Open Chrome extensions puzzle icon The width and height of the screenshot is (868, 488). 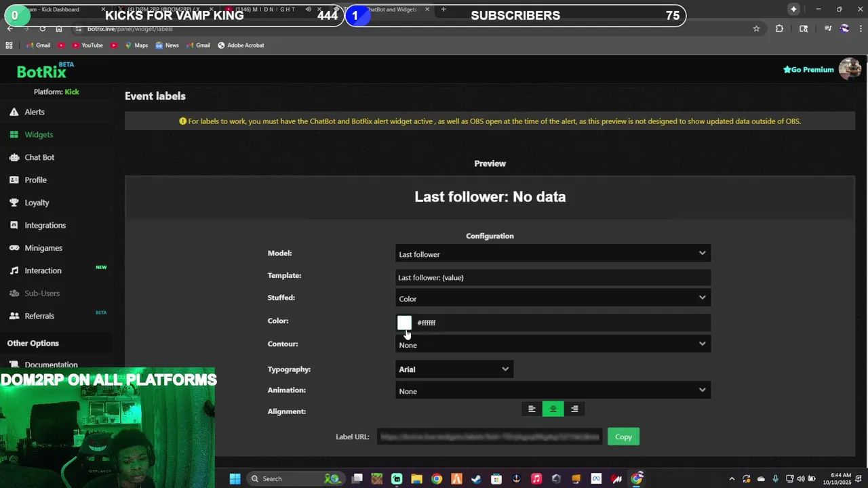pos(779,28)
